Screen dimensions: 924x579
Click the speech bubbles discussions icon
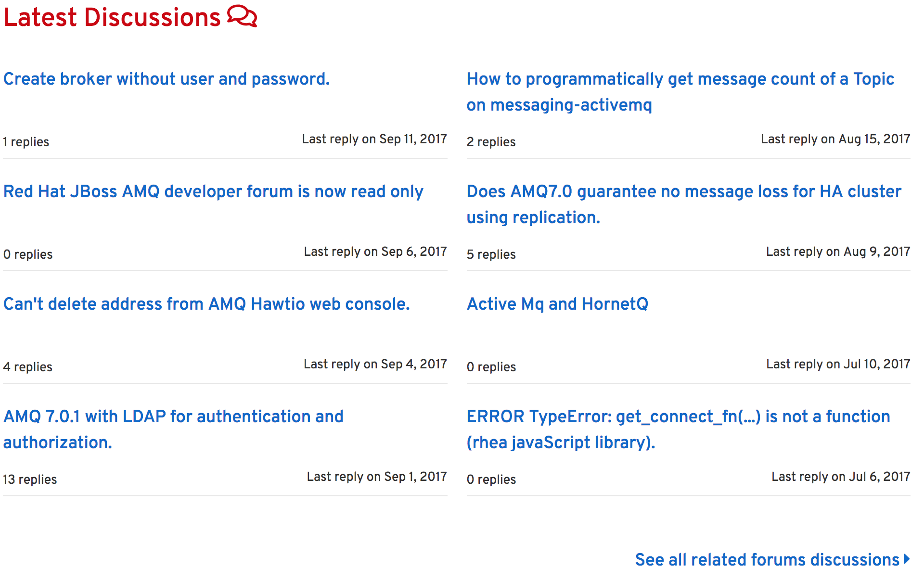242,16
